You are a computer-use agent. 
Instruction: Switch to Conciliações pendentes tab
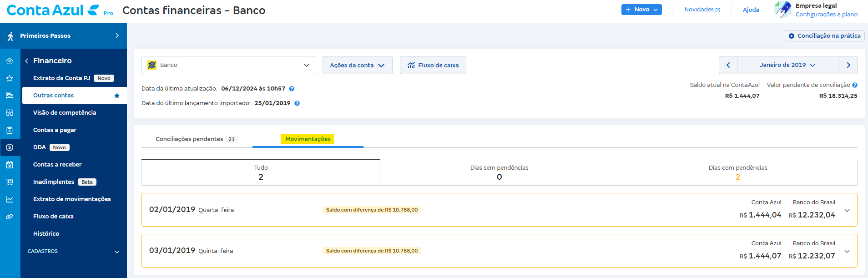pos(196,139)
